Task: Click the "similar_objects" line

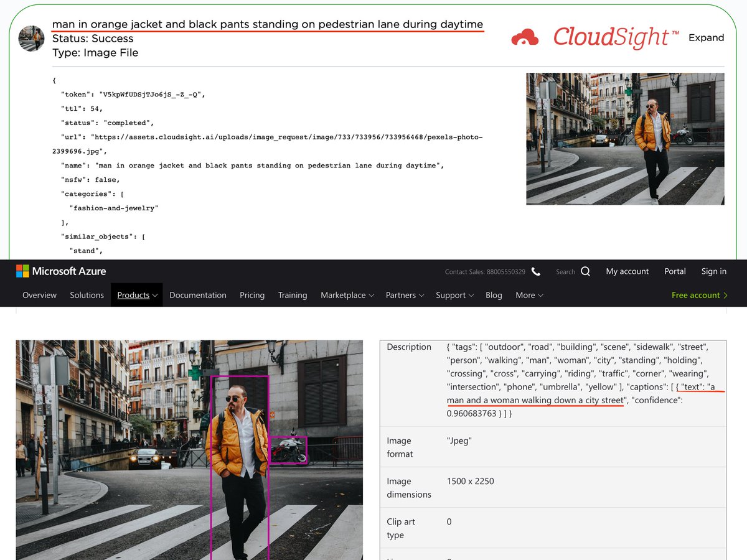Action: (x=103, y=236)
